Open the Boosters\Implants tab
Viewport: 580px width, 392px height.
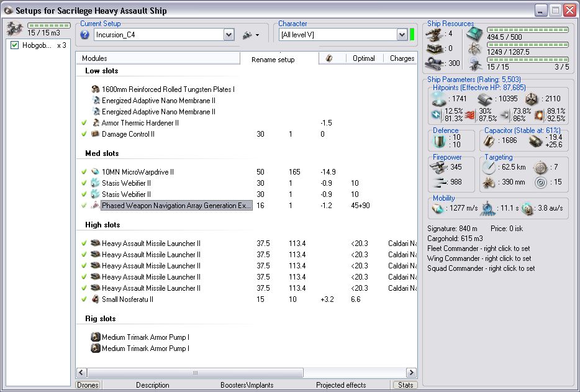(247, 385)
